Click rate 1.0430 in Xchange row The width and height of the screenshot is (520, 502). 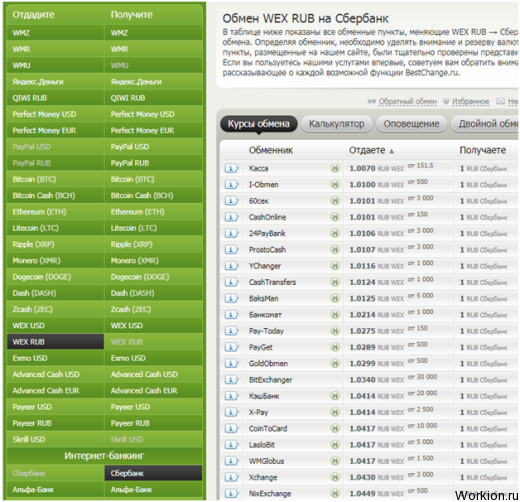pos(362,477)
